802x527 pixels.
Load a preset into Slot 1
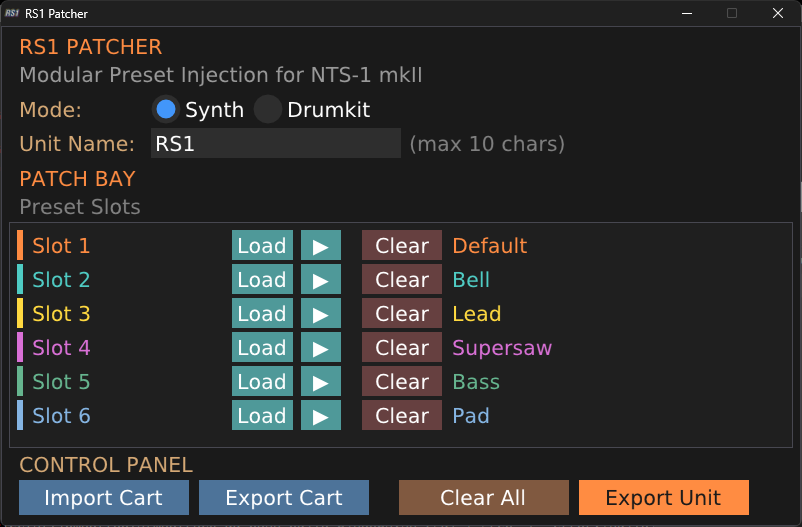point(262,245)
